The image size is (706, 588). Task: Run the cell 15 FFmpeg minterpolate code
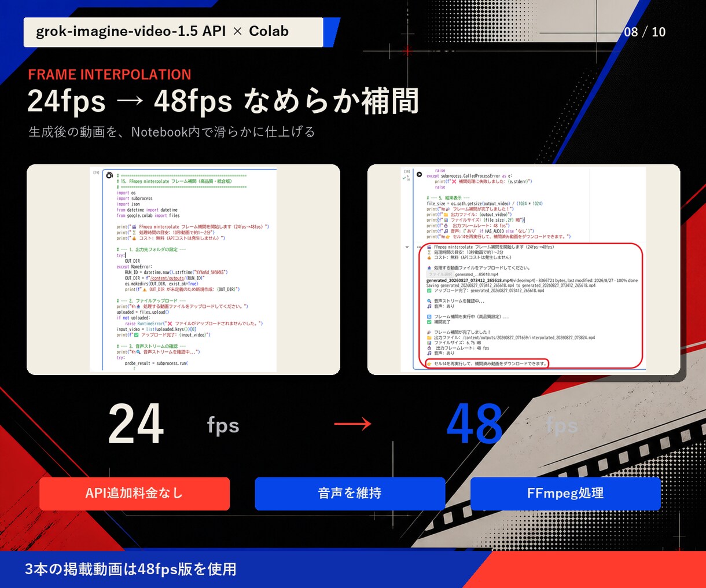point(109,175)
